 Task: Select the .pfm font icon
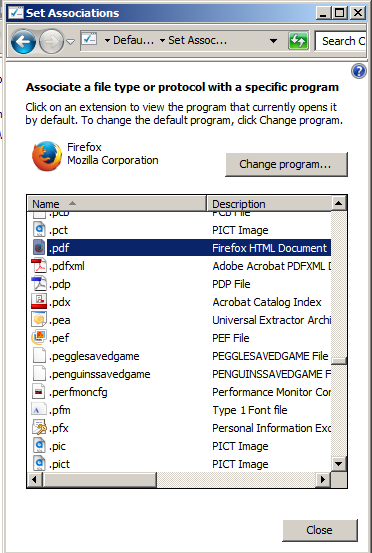tap(39, 410)
